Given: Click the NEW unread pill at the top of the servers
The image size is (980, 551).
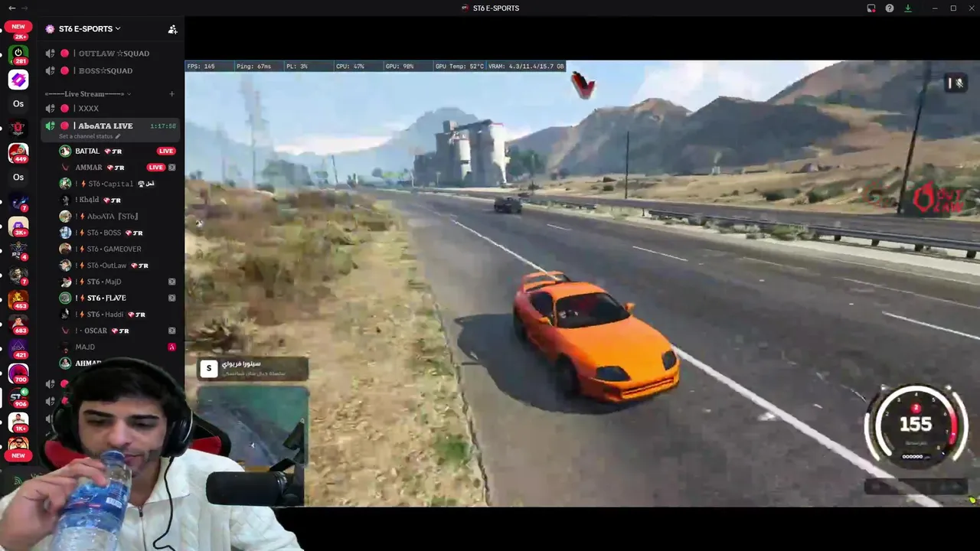Looking at the screenshot, I should point(18,27).
